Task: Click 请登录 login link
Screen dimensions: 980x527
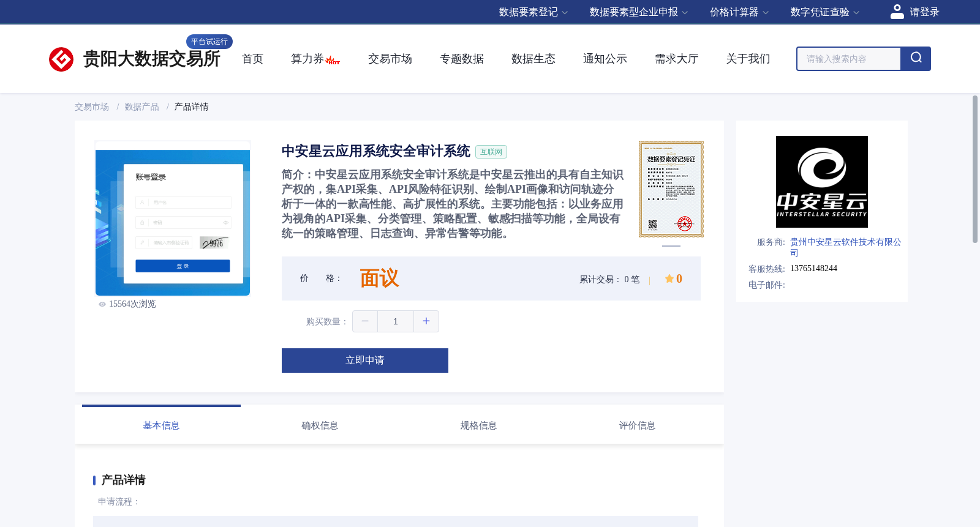Action: pos(924,12)
